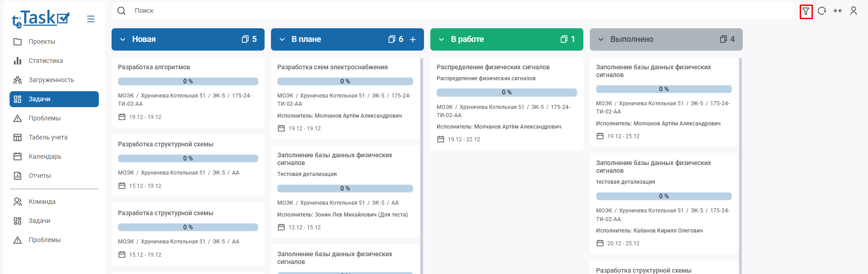Click progress bar of Разработка схем электроснабжения
868x274 pixels.
click(x=345, y=81)
